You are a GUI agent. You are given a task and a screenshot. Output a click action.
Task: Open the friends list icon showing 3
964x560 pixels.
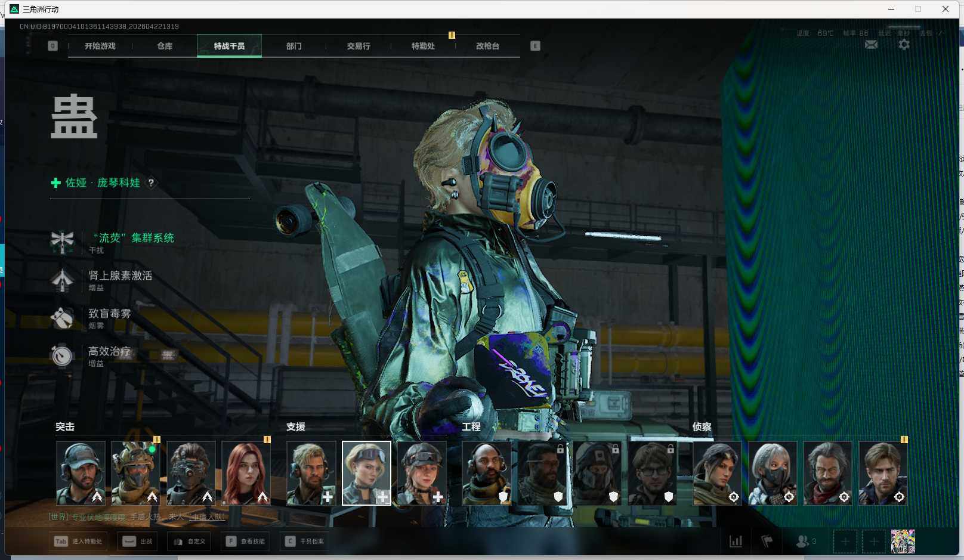tap(806, 542)
